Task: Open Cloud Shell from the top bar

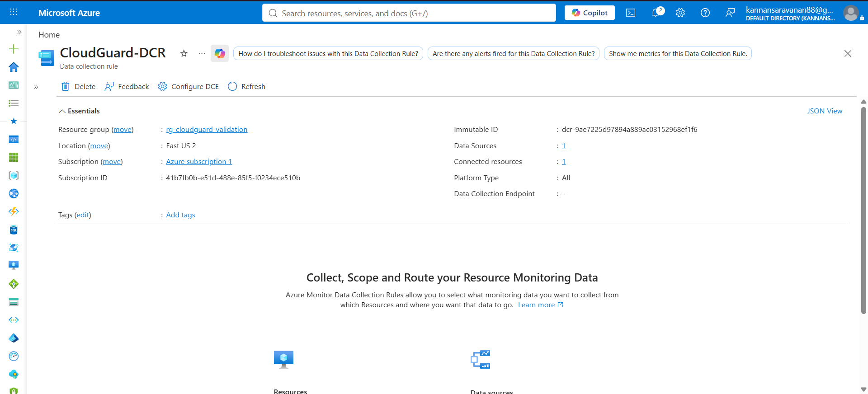Action: tap(631, 13)
